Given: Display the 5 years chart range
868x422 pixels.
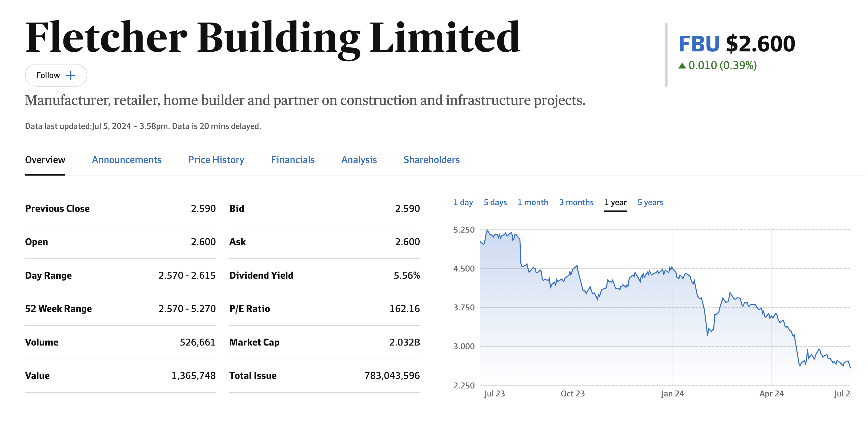Looking at the screenshot, I should click(x=651, y=202).
